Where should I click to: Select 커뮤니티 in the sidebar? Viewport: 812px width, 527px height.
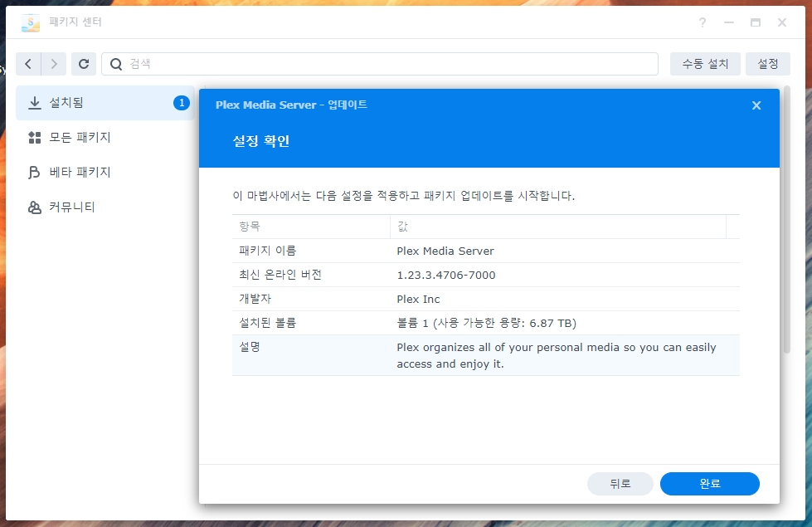pos(105,207)
